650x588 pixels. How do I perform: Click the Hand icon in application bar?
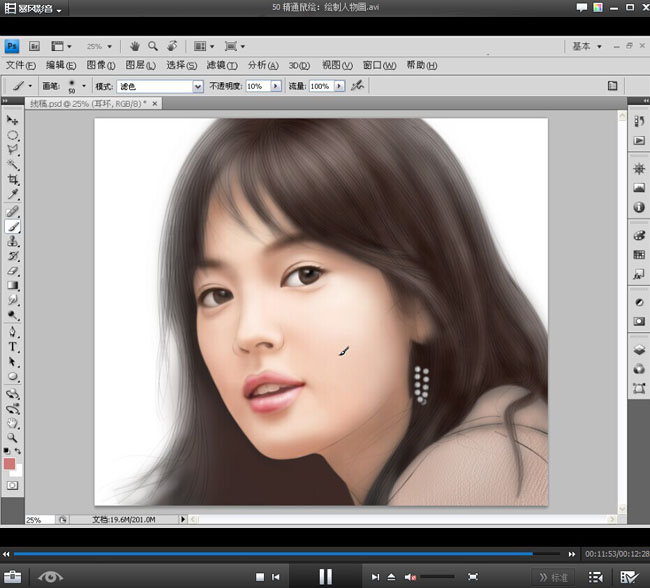[x=134, y=46]
